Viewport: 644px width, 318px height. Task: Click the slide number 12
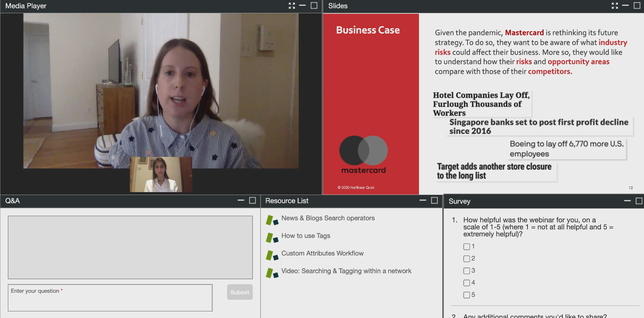[x=631, y=188]
